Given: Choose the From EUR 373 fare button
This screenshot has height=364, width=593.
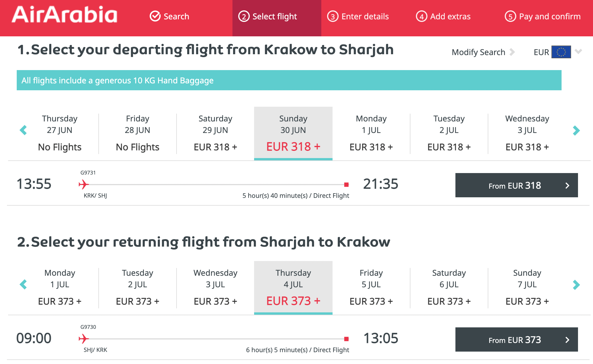Looking at the screenshot, I should click(x=517, y=339).
